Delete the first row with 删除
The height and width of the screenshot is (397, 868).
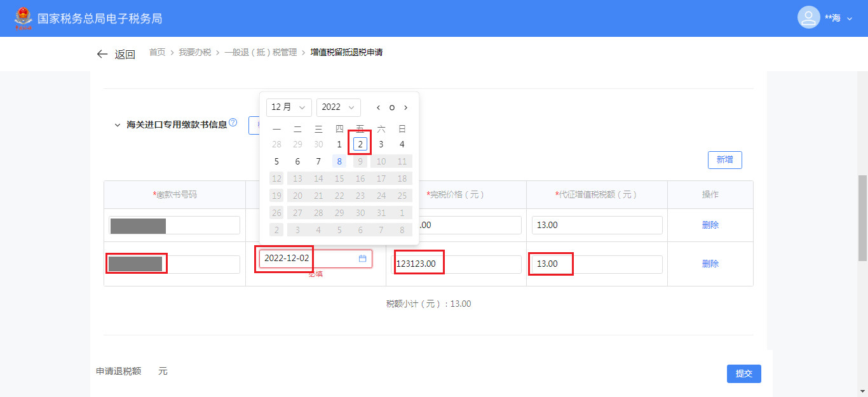pos(710,225)
